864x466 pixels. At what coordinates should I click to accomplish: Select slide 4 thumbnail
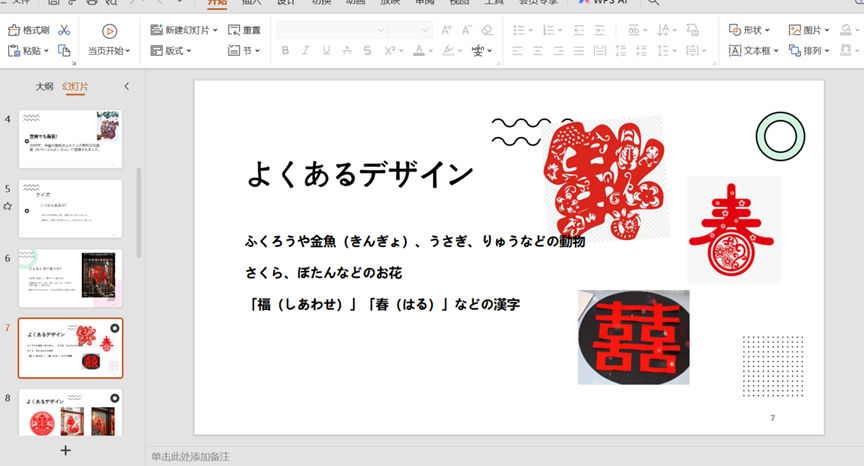(x=71, y=139)
